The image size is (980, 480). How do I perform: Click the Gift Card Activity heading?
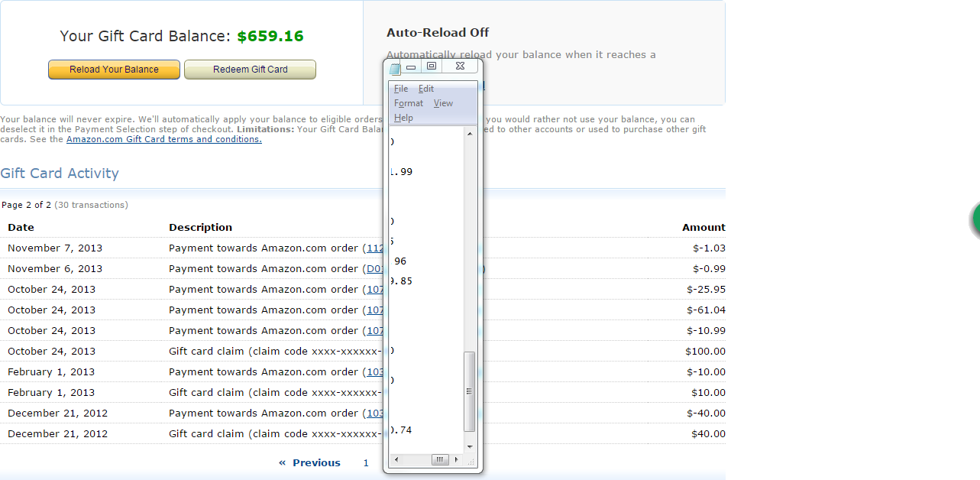click(60, 174)
